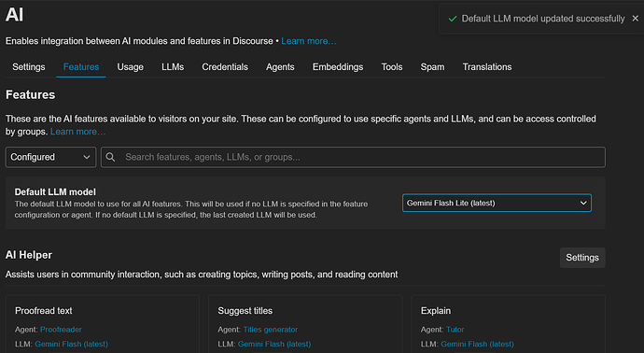Open the Usage tab
The height and width of the screenshot is (353, 644).
pyautogui.click(x=130, y=67)
